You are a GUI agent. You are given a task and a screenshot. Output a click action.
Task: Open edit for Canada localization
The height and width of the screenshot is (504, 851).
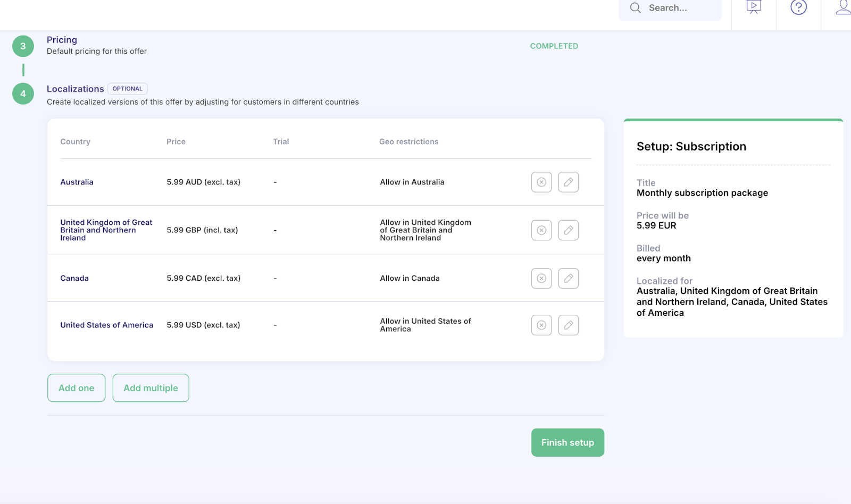pyautogui.click(x=568, y=279)
